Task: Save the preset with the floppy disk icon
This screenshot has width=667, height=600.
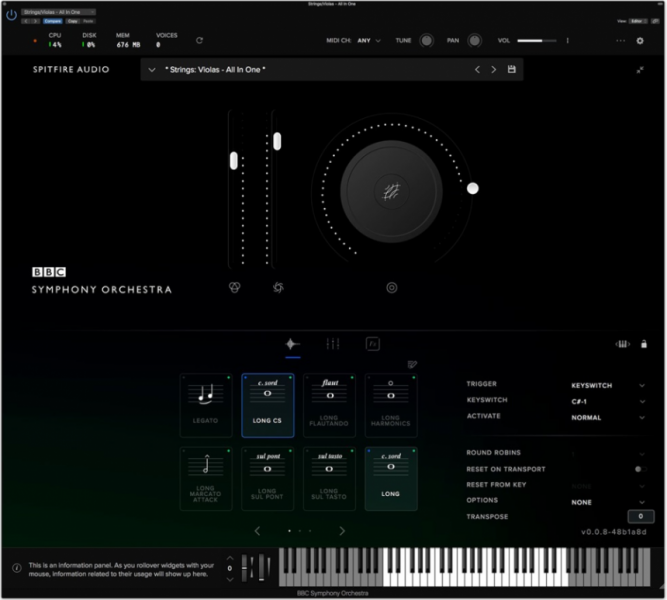Action: click(x=512, y=70)
